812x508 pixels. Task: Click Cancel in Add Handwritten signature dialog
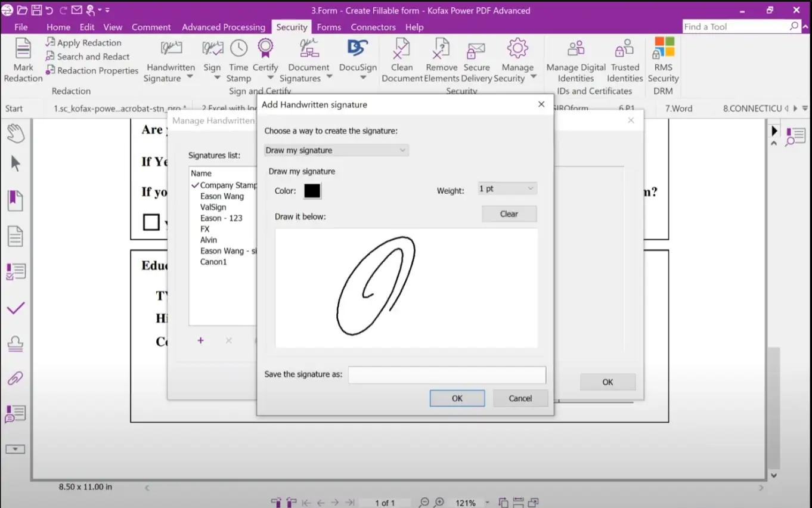520,398
